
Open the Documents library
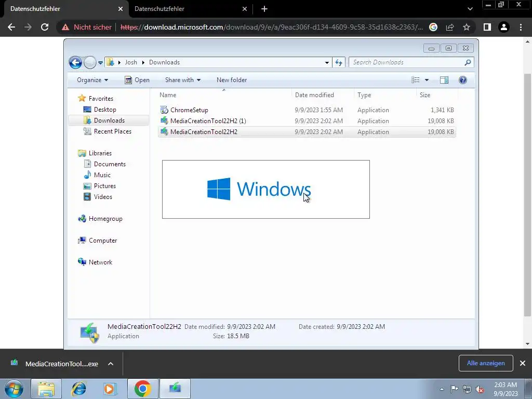coord(110,164)
